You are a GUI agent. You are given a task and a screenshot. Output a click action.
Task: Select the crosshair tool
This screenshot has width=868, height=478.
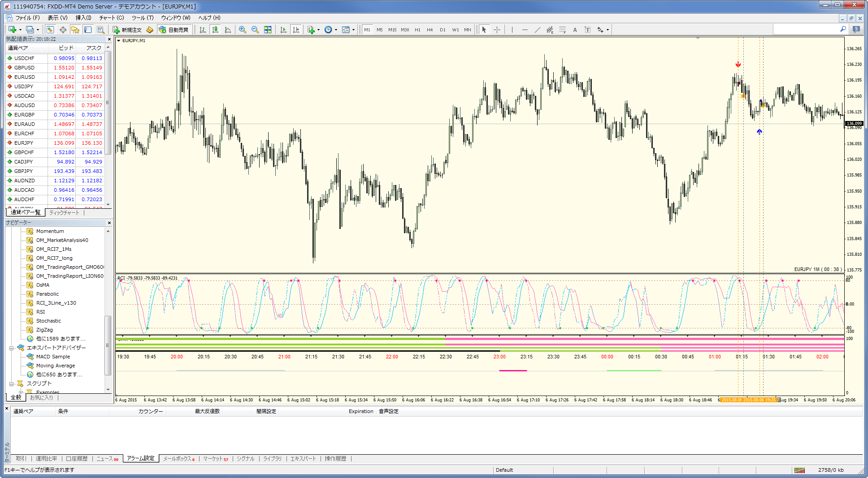(497, 30)
